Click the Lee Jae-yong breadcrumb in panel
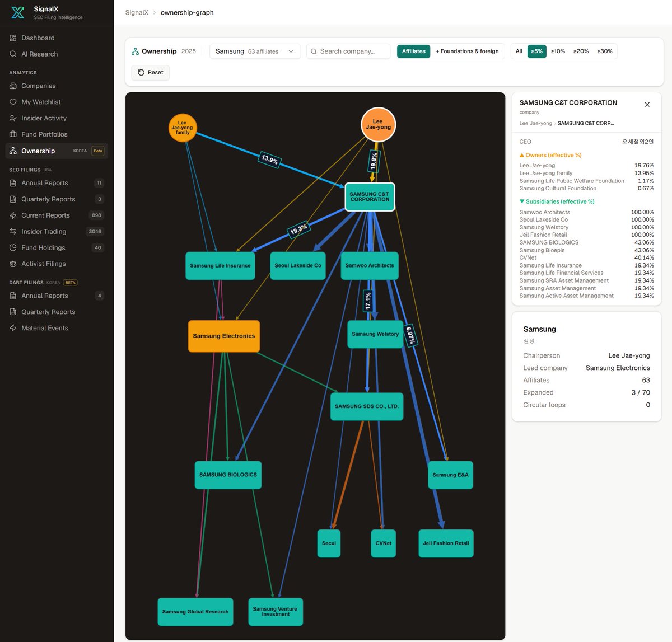The height and width of the screenshot is (642, 672). [x=535, y=124]
